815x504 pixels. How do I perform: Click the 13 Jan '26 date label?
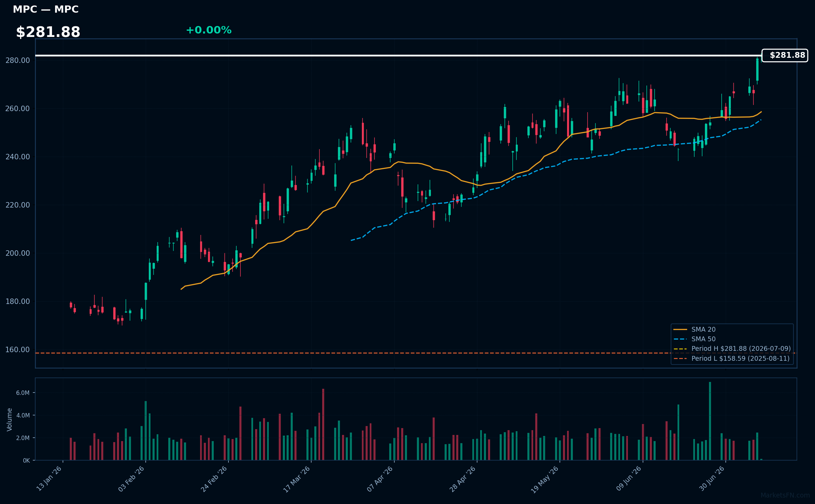point(49,479)
